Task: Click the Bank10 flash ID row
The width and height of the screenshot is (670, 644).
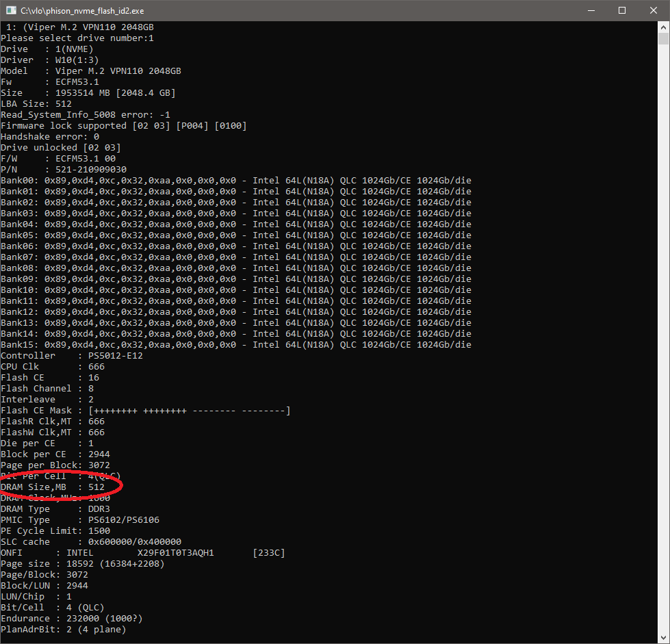Action: [236, 289]
